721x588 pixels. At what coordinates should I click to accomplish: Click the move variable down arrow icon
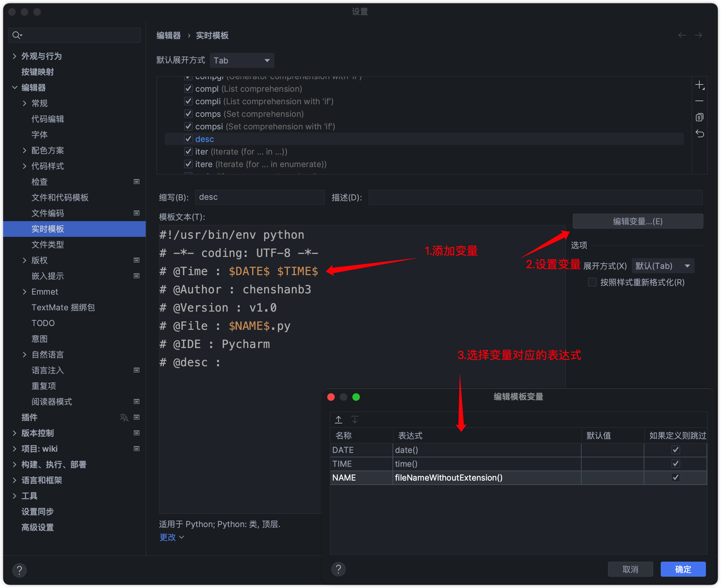coord(355,419)
